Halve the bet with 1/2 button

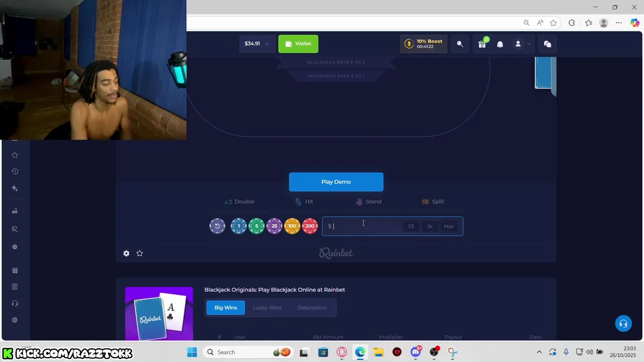pyautogui.click(x=411, y=226)
